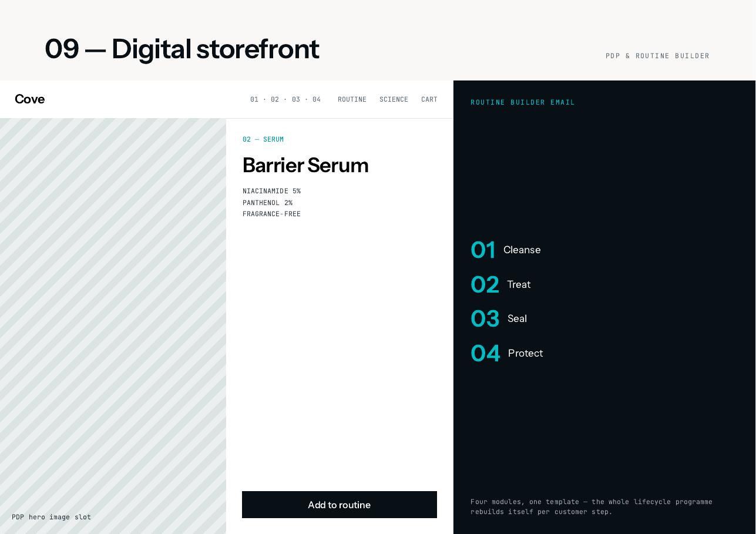Click the Panthenol 2% ingredient text

[267, 203]
